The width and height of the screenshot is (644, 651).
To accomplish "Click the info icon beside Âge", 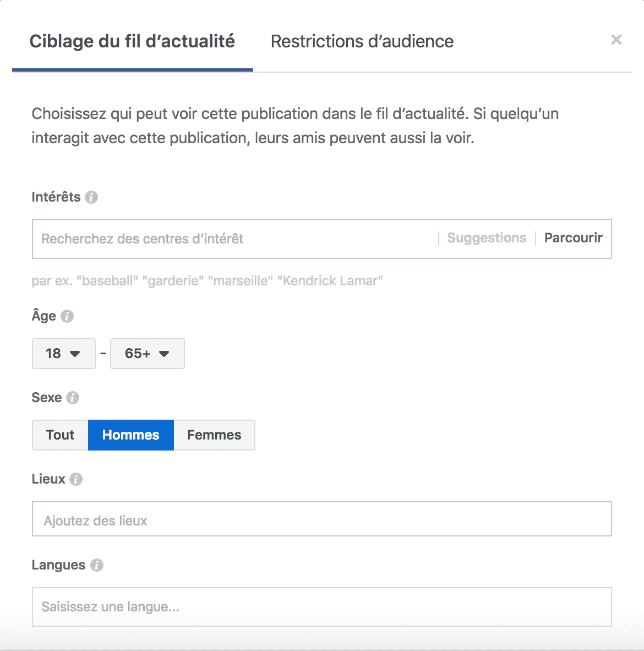I will coord(67,316).
